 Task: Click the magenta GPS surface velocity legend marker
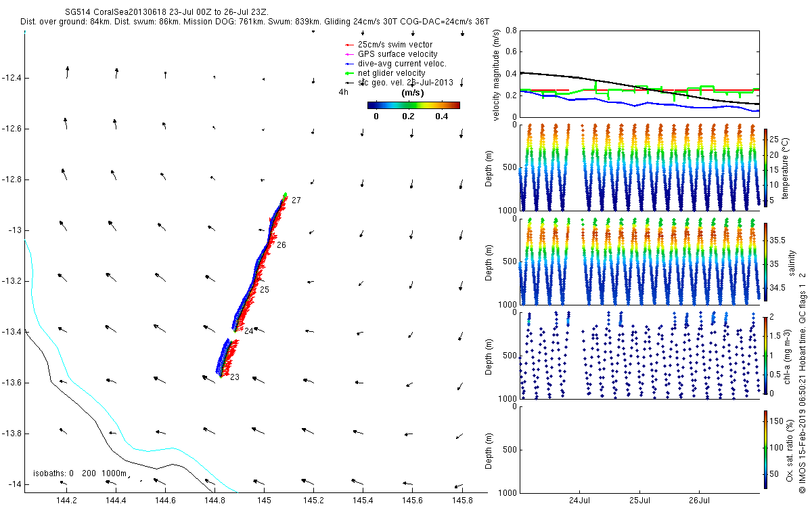[350, 54]
